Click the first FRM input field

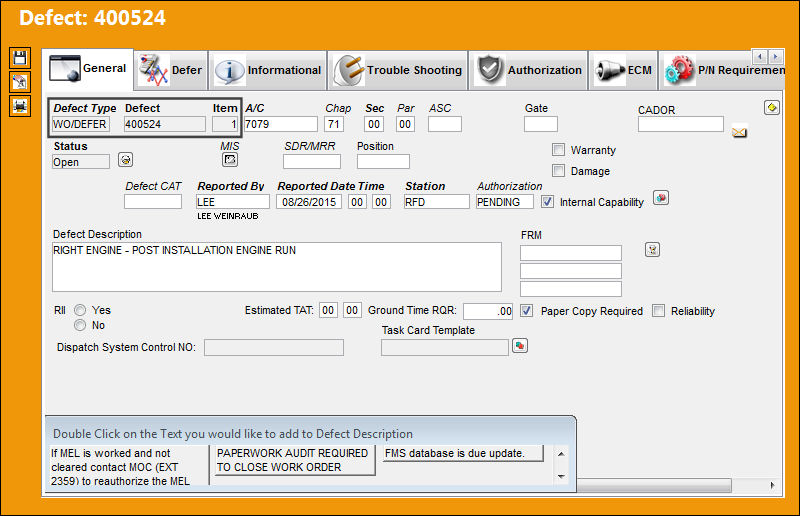[571, 253]
